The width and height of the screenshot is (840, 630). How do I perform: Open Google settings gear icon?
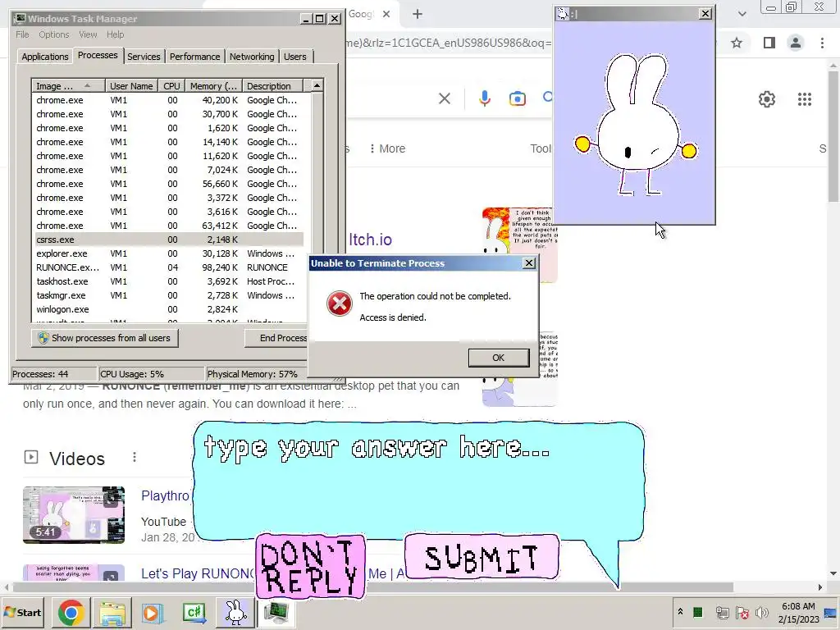click(767, 99)
